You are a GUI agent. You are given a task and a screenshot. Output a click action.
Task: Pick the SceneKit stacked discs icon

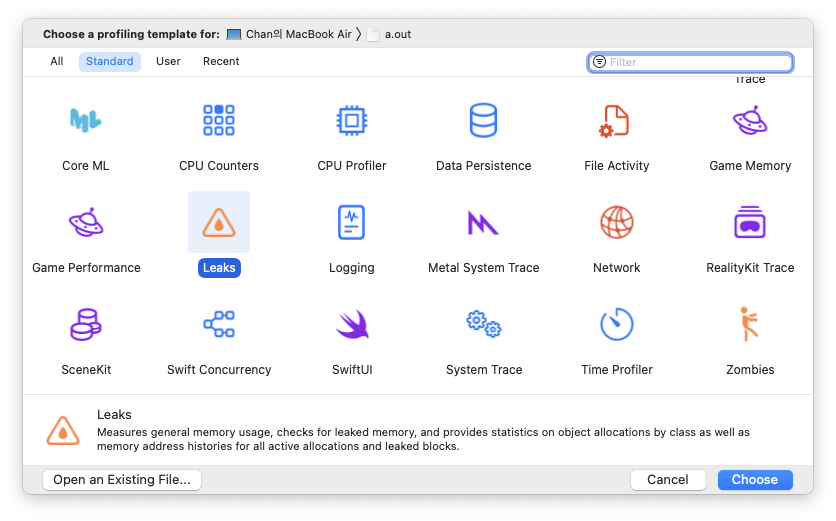point(86,324)
